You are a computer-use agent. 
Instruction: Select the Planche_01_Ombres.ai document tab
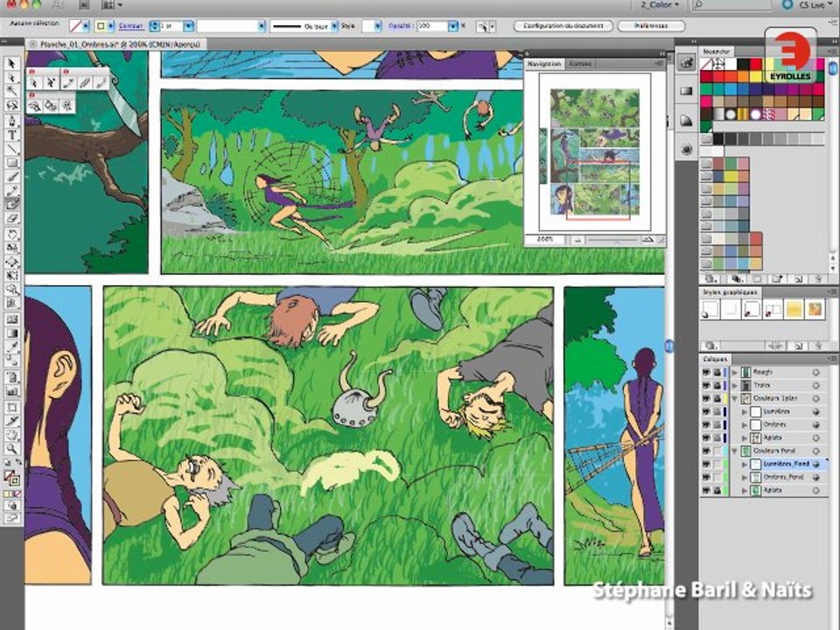coord(116,45)
